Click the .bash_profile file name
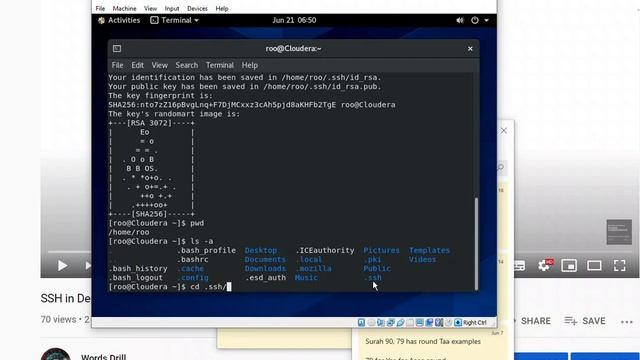This screenshot has width=640, height=360. tap(206, 250)
